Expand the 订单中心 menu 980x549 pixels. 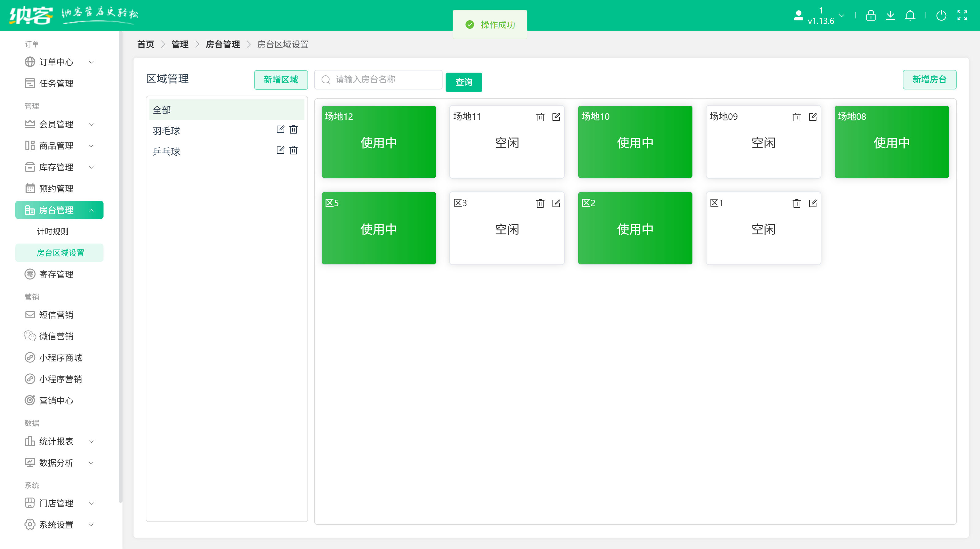click(x=57, y=62)
